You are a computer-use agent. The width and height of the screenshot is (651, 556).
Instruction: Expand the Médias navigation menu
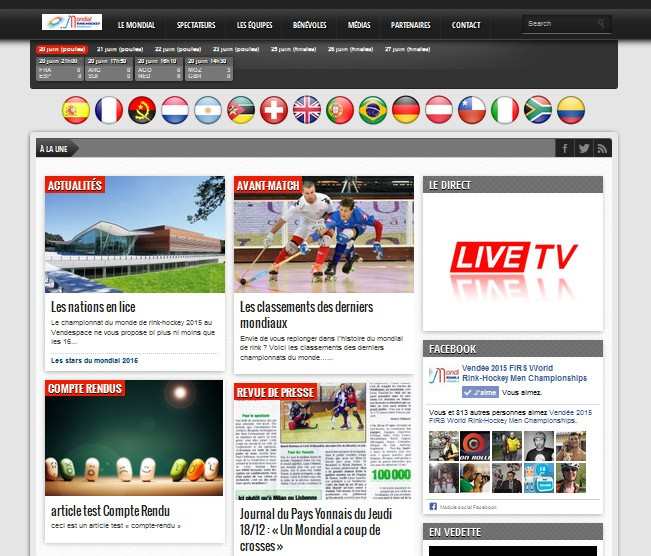pyautogui.click(x=359, y=24)
